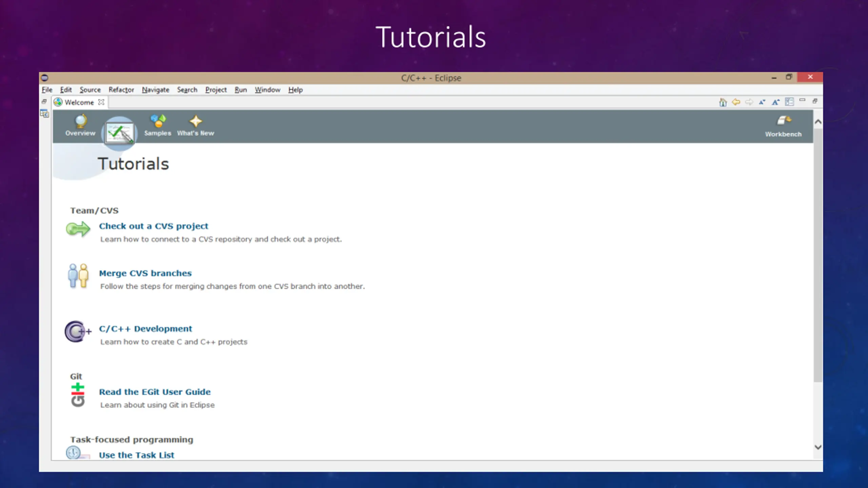Open C/C++ Development tutorial link
This screenshot has height=488, width=868.
145,329
